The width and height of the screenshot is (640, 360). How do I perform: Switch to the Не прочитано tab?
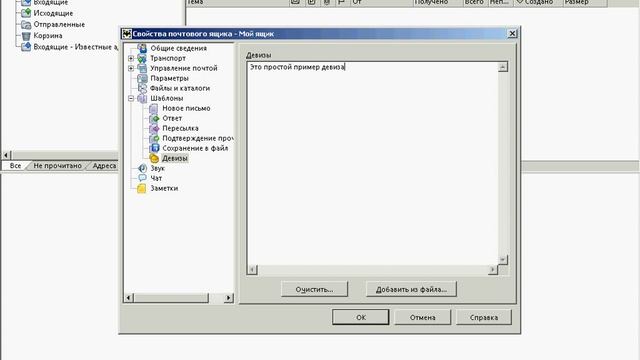[58, 166]
